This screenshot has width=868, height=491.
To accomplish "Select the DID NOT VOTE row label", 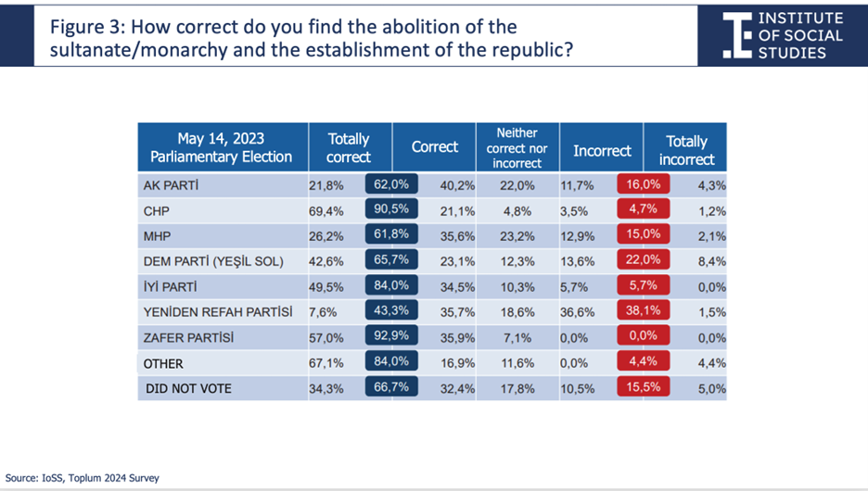I will pos(188,389).
